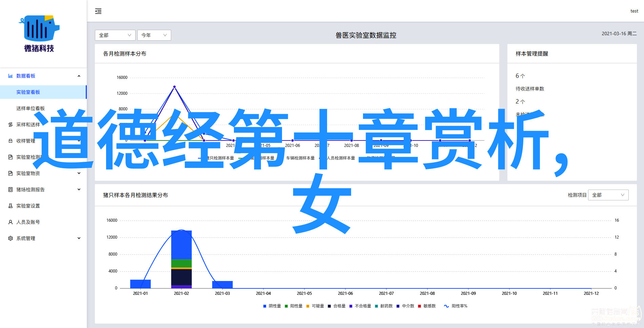Click the 6 个 pending sample count
Image resolution: width=644 pixels, height=328 pixels.
coord(520,76)
